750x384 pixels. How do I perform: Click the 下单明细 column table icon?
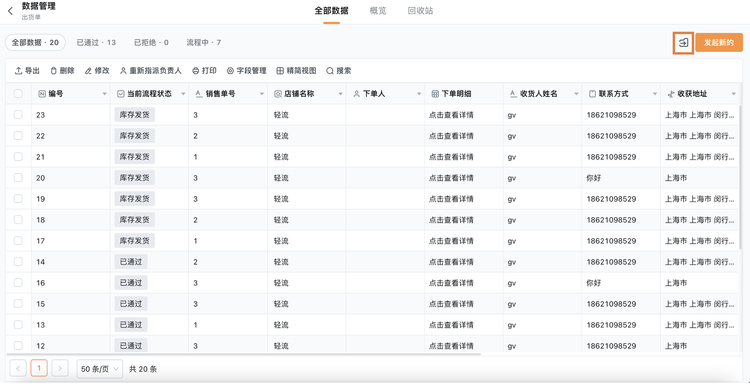(435, 94)
